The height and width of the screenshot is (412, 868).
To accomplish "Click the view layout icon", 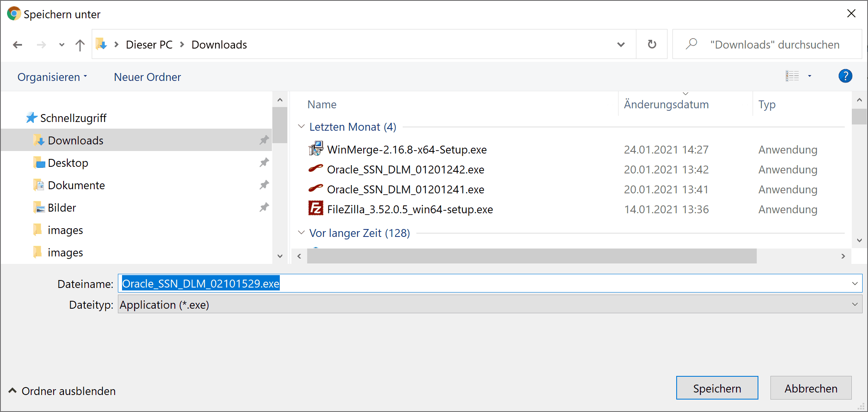I will 792,76.
